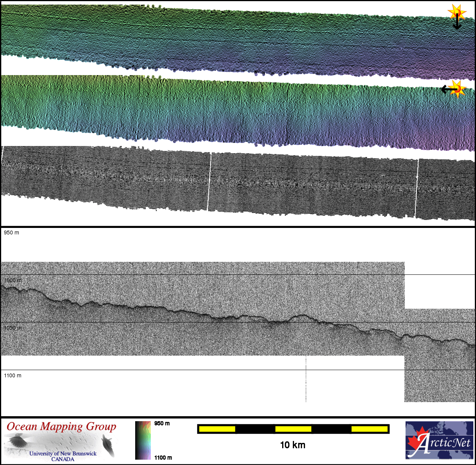Click the ArcticNet logo
This screenshot has width=476, height=465.
click(x=439, y=440)
